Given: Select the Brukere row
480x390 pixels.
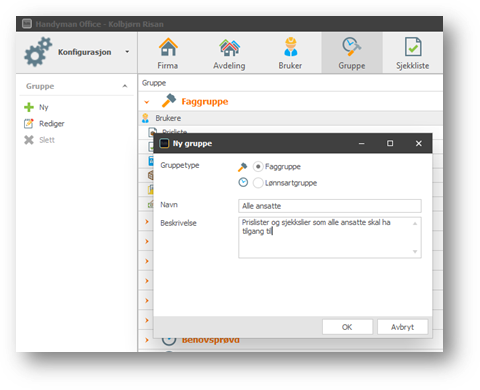Looking at the screenshot, I should click(291, 118).
